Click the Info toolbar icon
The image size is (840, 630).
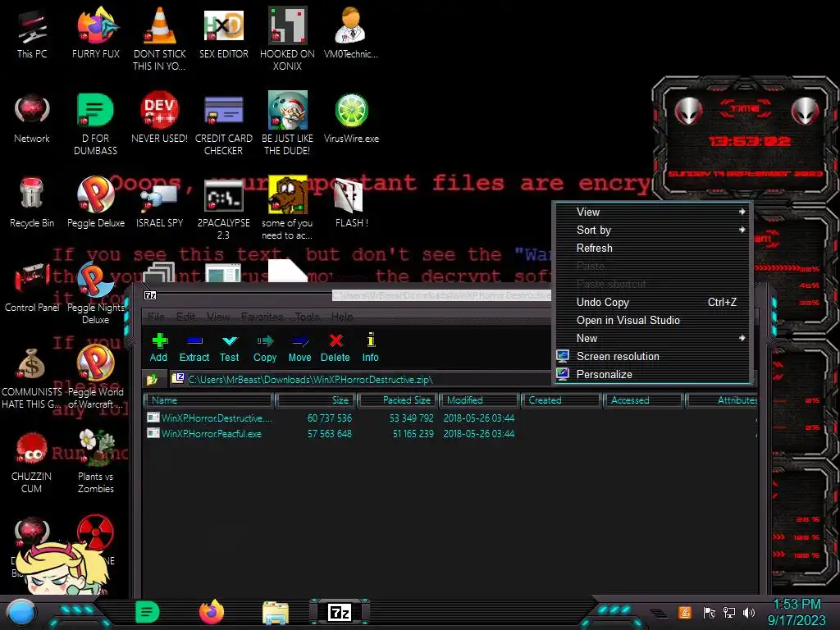click(x=370, y=348)
